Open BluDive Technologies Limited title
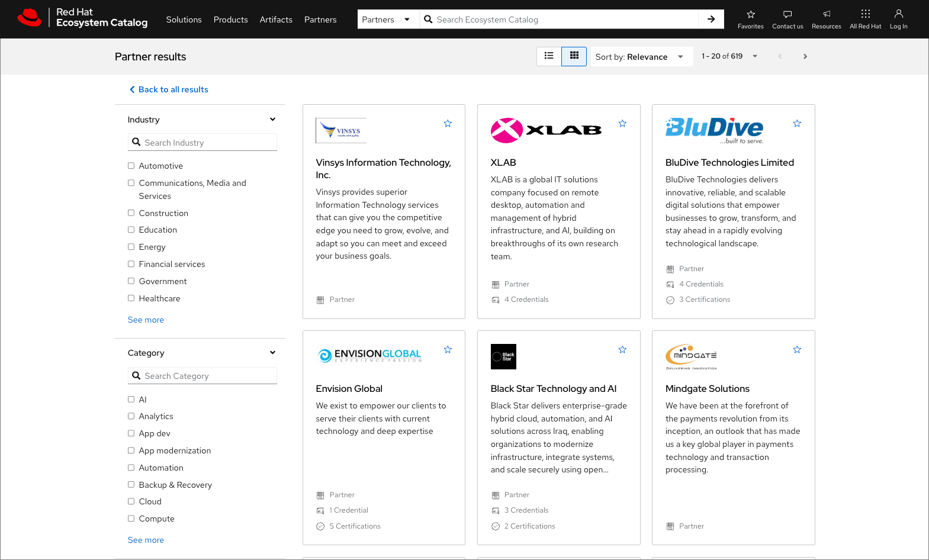Image resolution: width=929 pixels, height=560 pixels. pyautogui.click(x=729, y=163)
